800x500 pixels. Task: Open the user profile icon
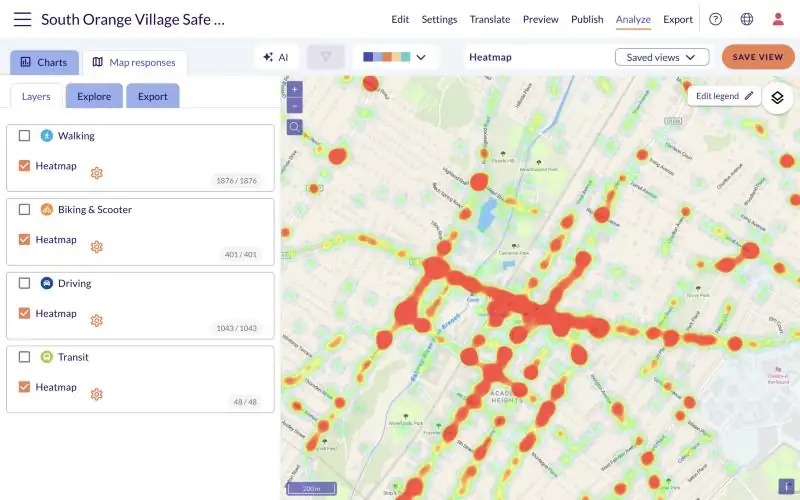coord(778,19)
